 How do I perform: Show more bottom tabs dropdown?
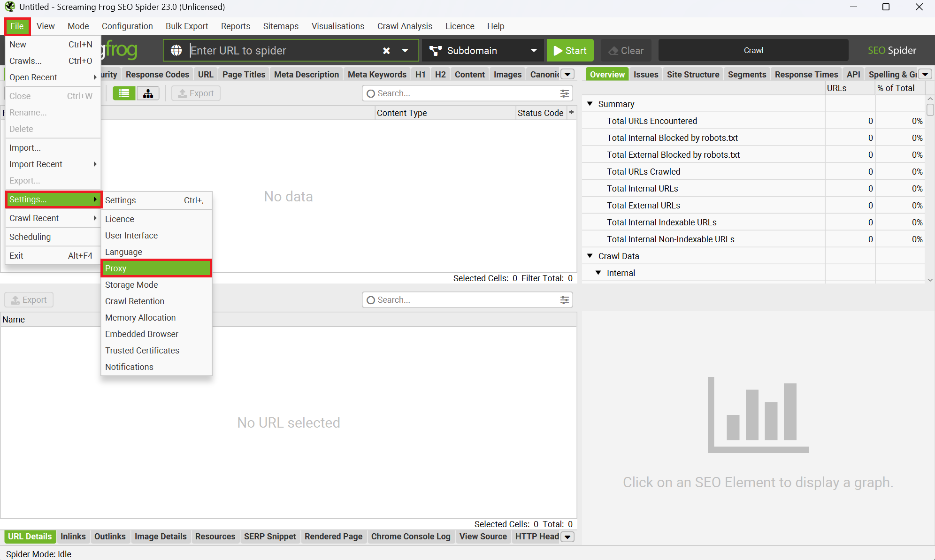point(567,537)
